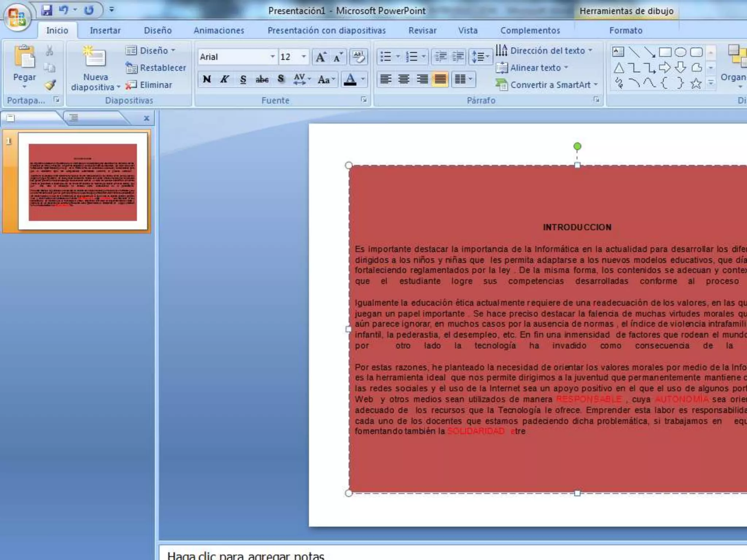This screenshot has width=747, height=560.
Task: Expand the font size dropdown
Action: click(303, 57)
